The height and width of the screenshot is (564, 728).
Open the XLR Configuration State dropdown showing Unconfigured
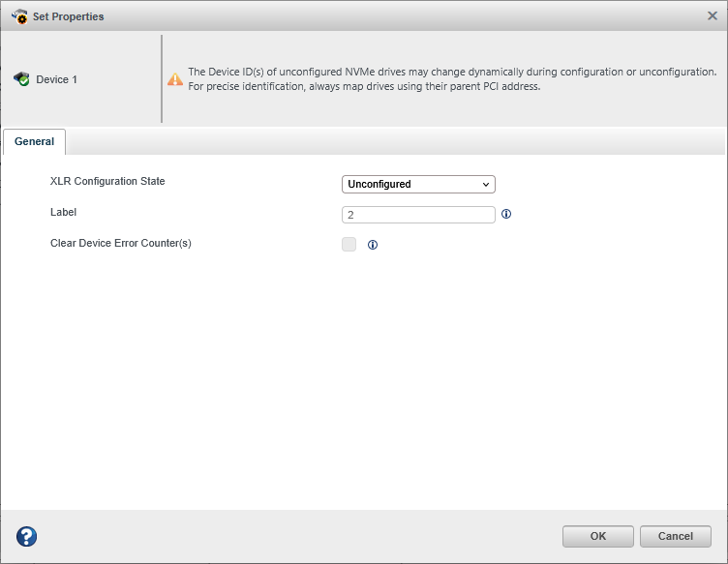pos(418,184)
